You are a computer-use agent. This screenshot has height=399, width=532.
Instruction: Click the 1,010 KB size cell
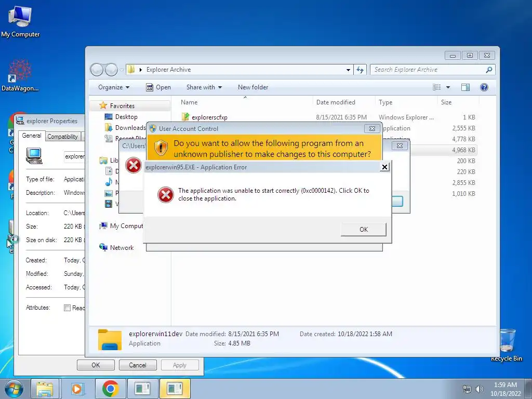click(463, 194)
